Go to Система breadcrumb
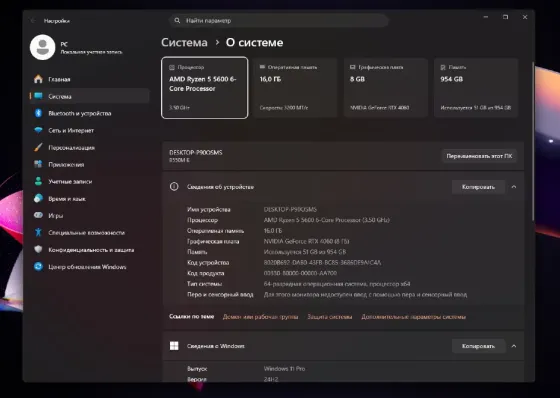The width and height of the screenshot is (560, 398). [184, 42]
